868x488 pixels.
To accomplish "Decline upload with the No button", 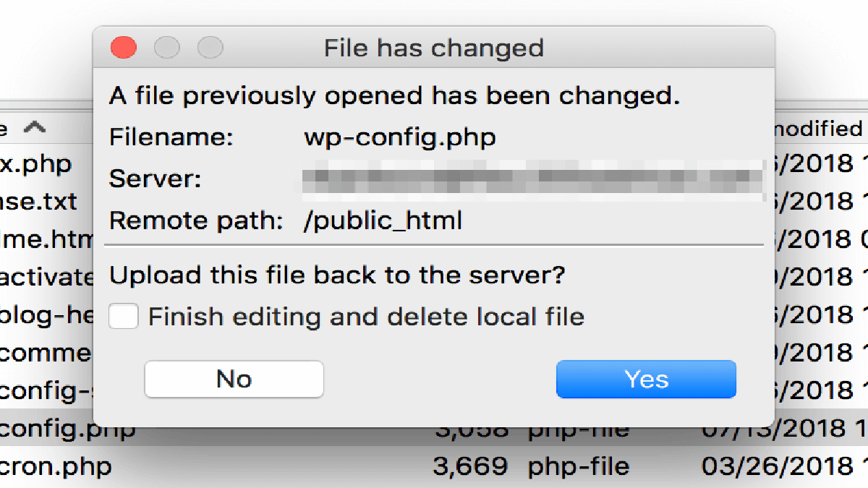I will point(234,380).
